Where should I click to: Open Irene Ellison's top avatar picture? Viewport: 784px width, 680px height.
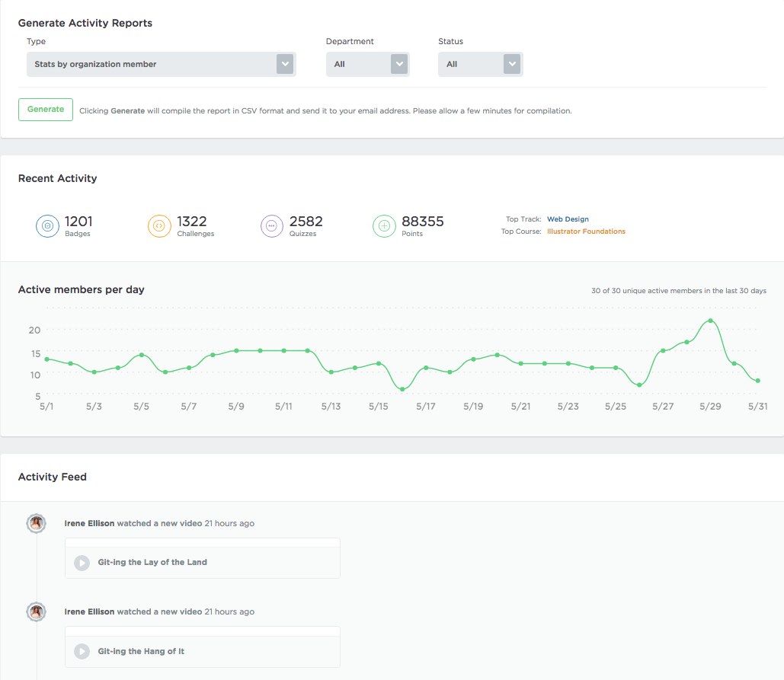coord(36,523)
